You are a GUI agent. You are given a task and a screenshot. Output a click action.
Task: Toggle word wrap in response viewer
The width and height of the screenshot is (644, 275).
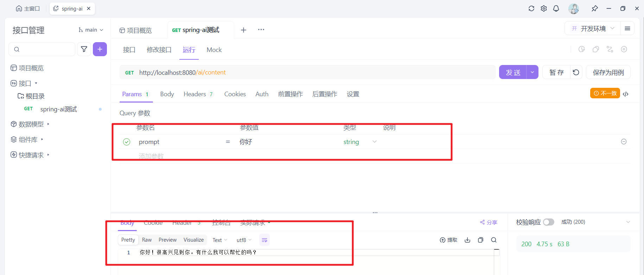pyautogui.click(x=264, y=240)
